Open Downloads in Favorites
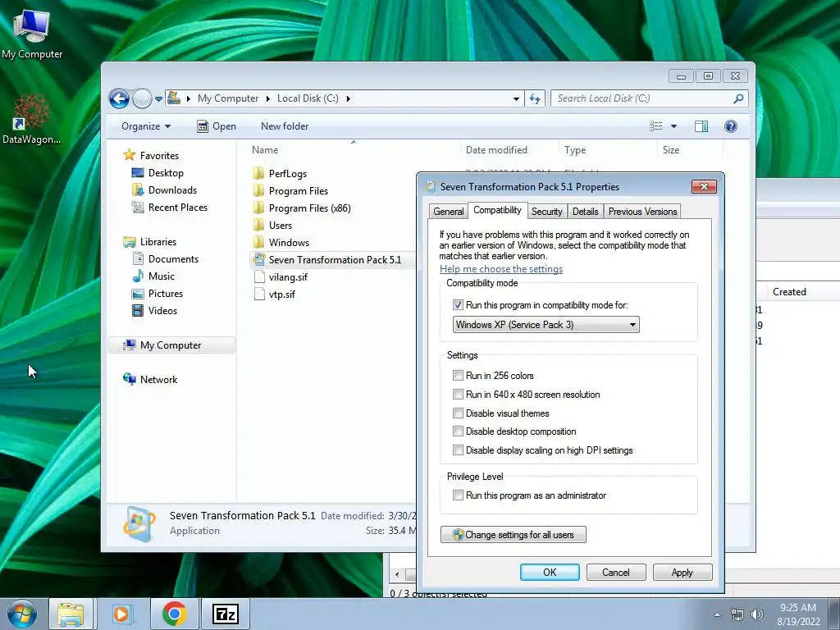Screen dimensions: 840x630 (x=166, y=190)
